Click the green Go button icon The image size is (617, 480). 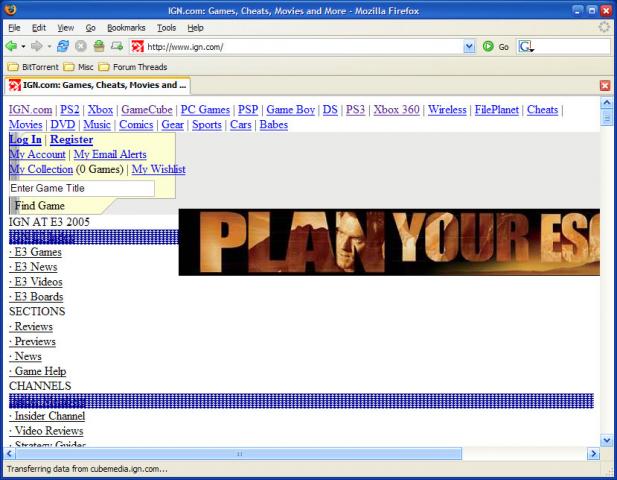click(x=488, y=46)
